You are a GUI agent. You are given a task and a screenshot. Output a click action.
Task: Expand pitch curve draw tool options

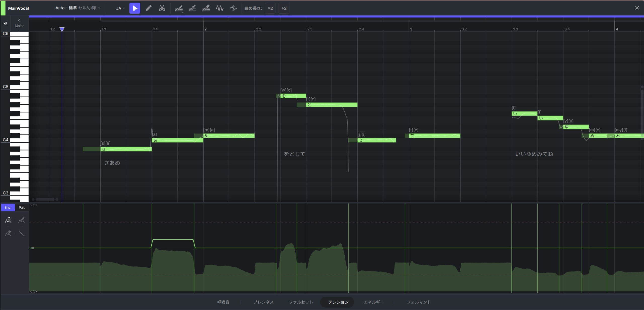[183, 12]
